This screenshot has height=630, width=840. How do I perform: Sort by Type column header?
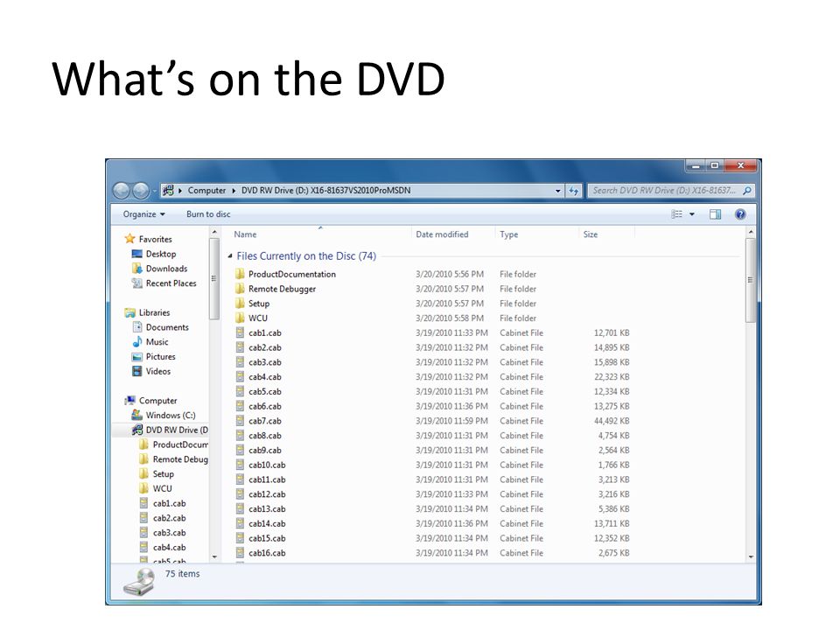pyautogui.click(x=509, y=234)
